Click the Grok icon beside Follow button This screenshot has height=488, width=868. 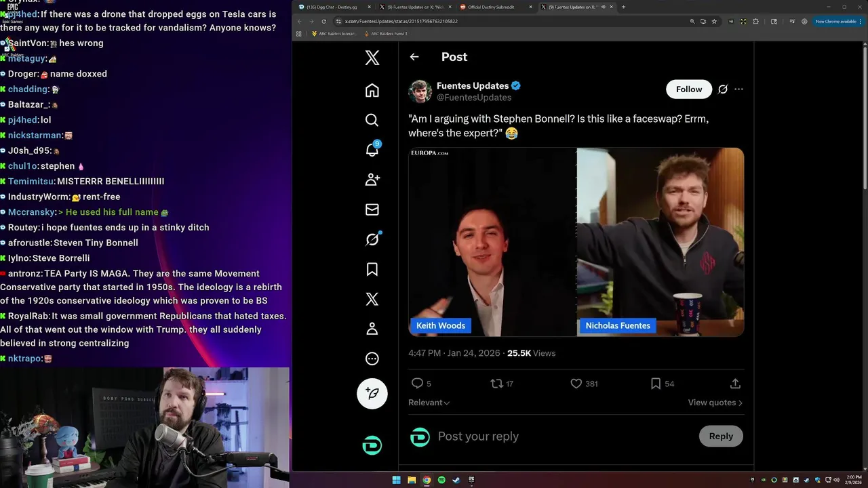pyautogui.click(x=723, y=89)
